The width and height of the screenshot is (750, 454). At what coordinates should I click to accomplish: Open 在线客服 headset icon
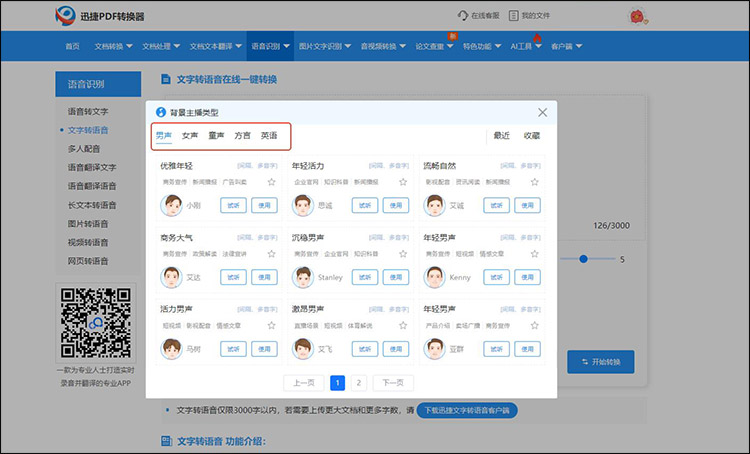[463, 15]
